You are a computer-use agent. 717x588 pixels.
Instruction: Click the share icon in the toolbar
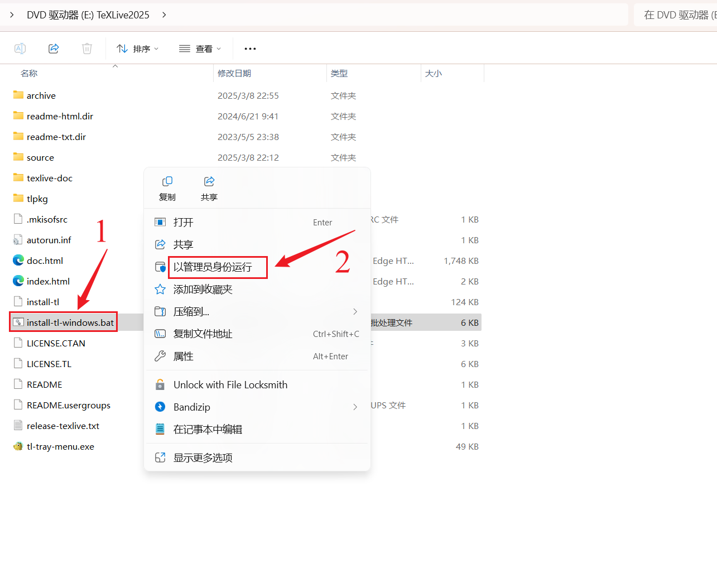pyautogui.click(x=54, y=49)
